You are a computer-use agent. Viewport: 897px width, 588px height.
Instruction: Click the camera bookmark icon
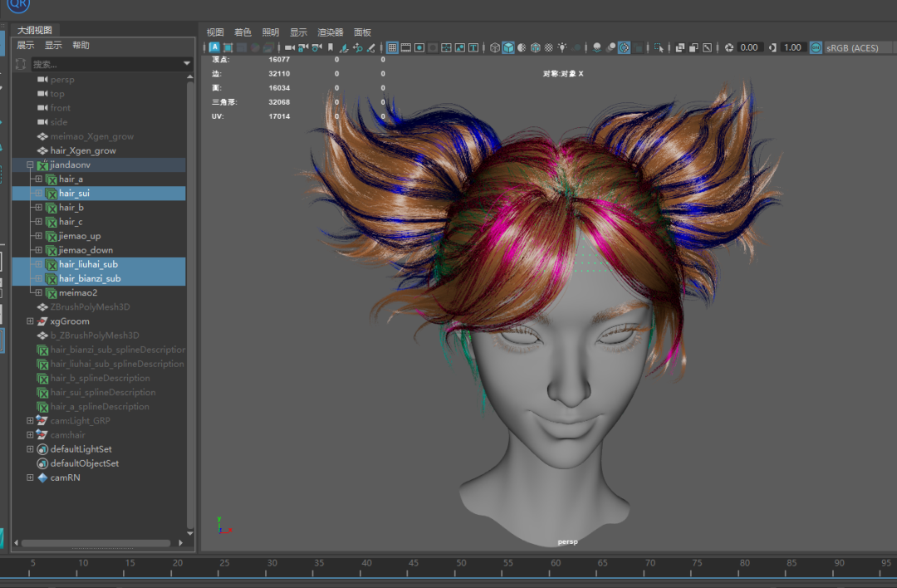[330, 48]
